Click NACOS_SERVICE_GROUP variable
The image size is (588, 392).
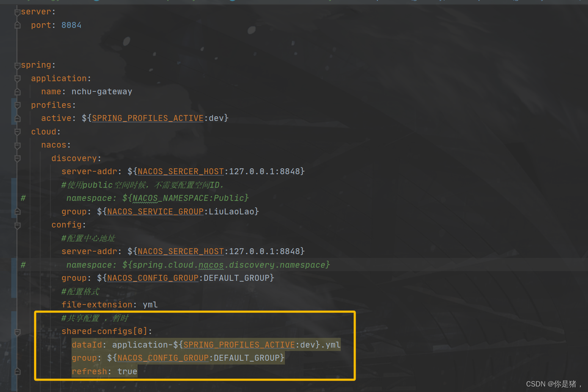155,212
